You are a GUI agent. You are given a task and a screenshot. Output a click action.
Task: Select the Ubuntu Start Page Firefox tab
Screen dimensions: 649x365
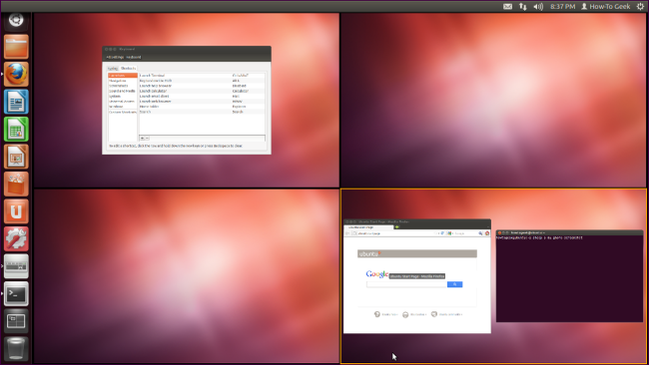pos(368,227)
